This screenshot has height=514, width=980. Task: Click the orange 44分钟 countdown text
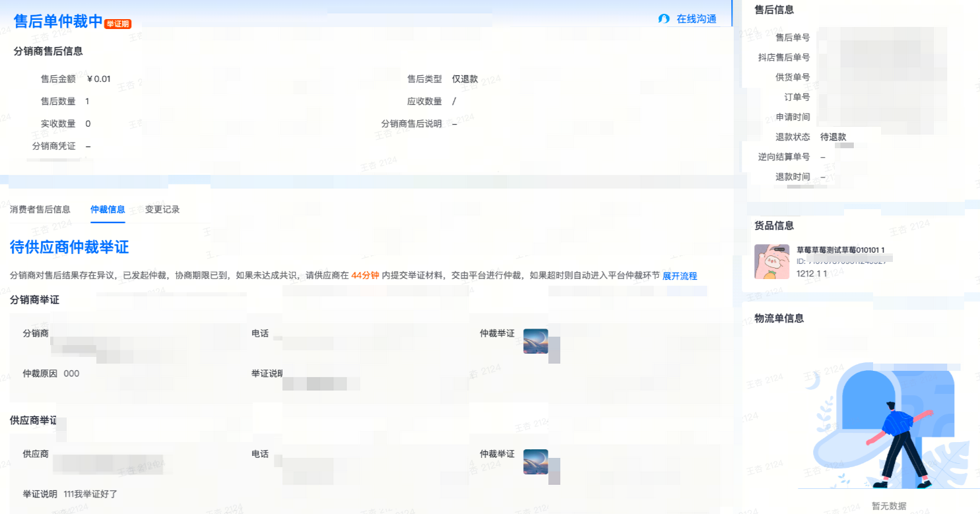tap(365, 276)
